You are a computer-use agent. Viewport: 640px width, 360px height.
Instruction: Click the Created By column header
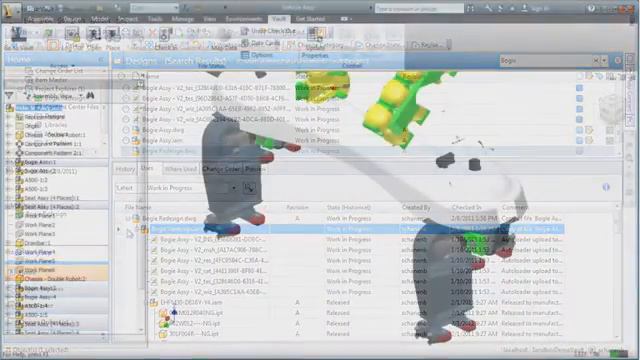(416, 207)
